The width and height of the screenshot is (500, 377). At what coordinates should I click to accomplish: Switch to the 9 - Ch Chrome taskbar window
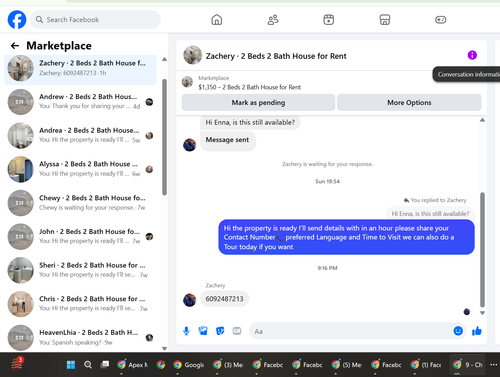tap(468, 365)
